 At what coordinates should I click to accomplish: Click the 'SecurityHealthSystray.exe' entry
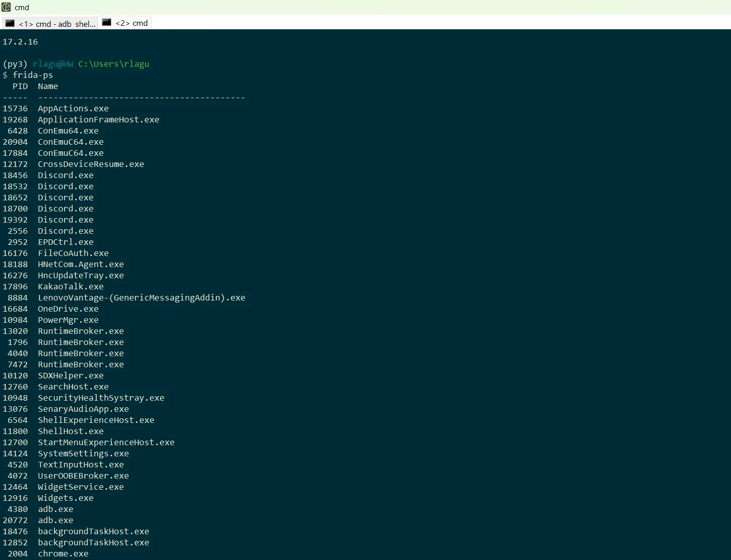101,398
